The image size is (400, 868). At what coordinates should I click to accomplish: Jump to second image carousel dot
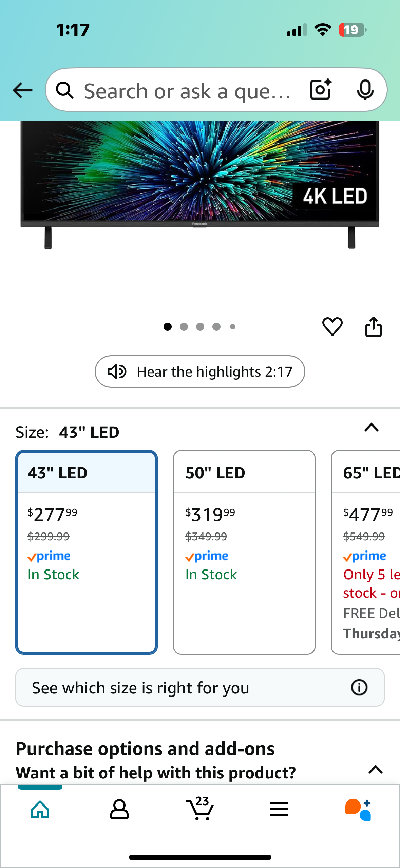click(184, 327)
